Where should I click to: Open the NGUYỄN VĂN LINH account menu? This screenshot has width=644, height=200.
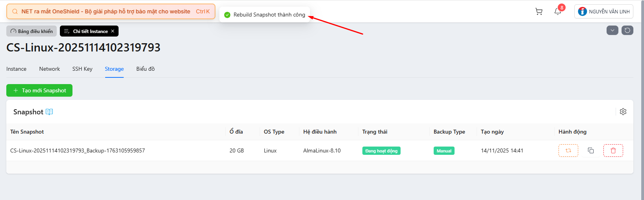tap(603, 12)
